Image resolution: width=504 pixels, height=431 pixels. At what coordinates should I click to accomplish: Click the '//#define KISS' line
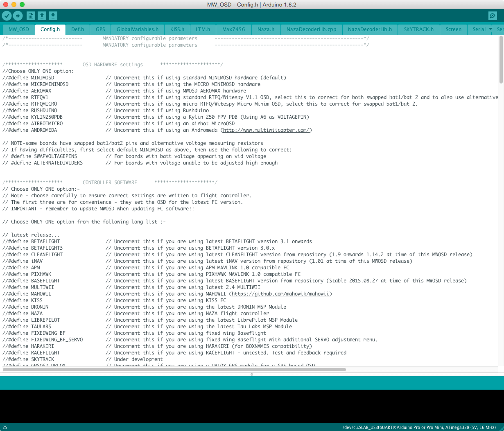click(x=114, y=300)
